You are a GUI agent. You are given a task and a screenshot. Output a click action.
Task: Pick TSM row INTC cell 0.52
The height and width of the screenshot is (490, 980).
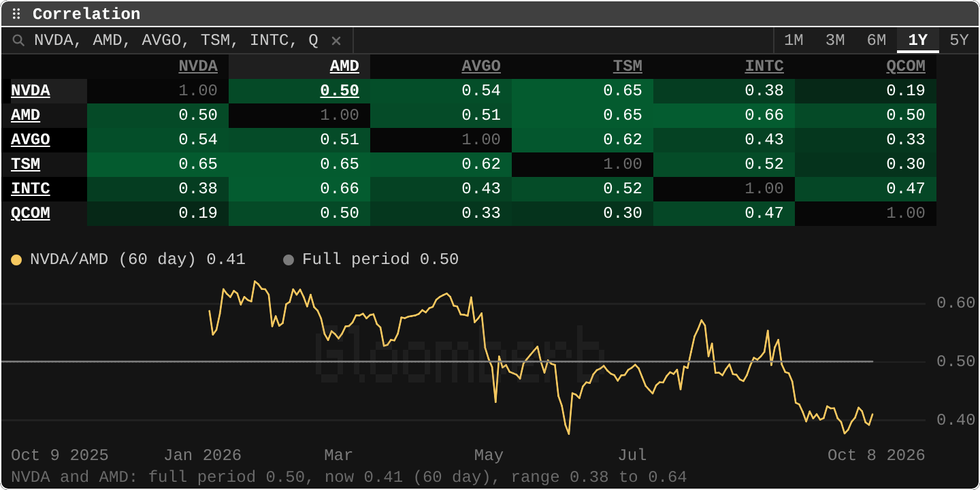coord(724,164)
